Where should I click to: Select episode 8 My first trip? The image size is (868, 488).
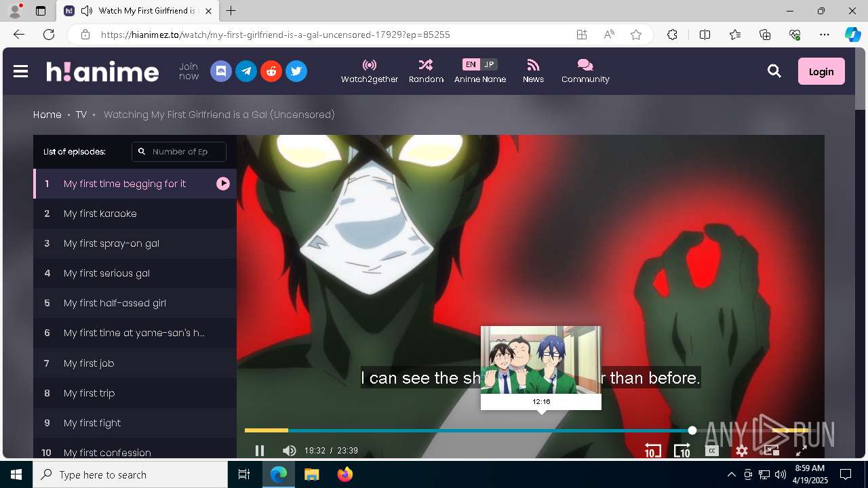point(135,393)
